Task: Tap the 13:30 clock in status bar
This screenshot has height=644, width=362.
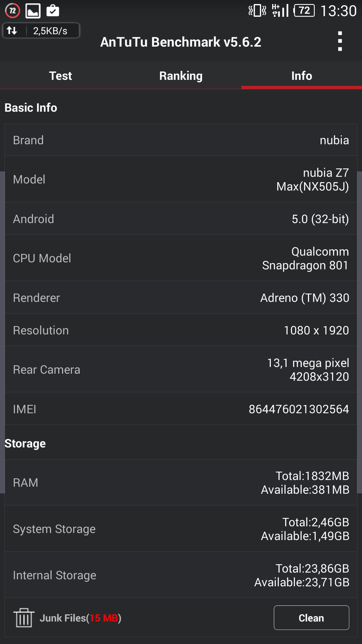Action: (339, 11)
